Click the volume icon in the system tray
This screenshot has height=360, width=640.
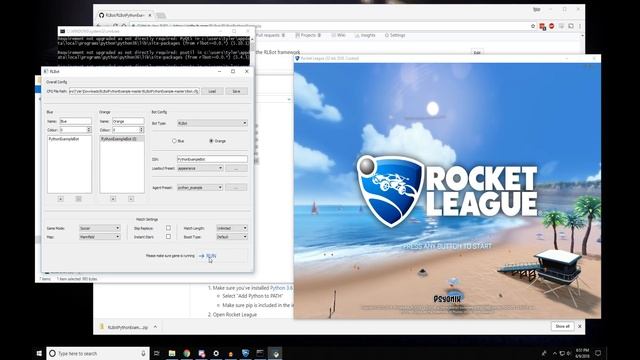pyautogui.click(x=569, y=353)
